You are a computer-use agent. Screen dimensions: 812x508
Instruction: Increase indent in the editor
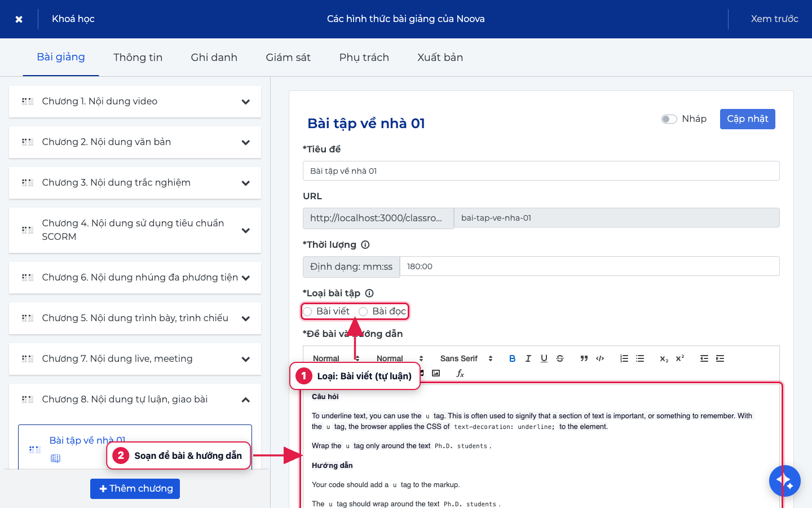[720, 358]
